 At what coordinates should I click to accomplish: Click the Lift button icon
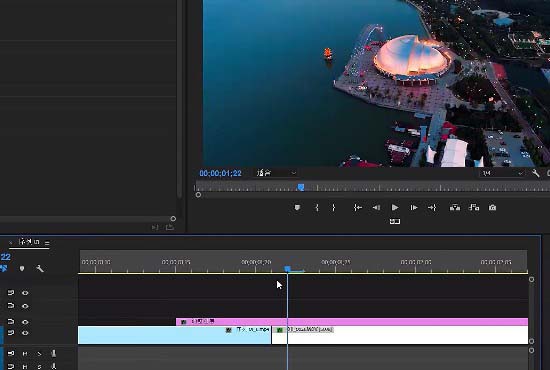pos(455,208)
